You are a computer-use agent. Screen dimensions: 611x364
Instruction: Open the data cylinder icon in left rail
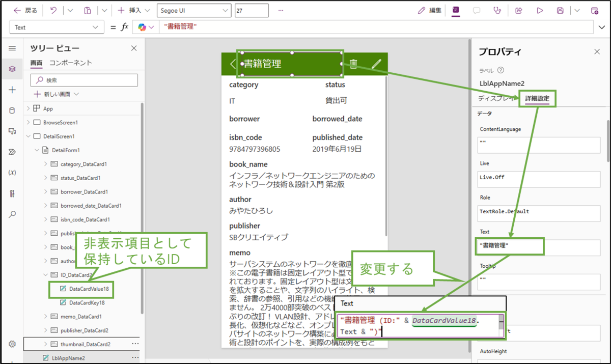point(12,110)
